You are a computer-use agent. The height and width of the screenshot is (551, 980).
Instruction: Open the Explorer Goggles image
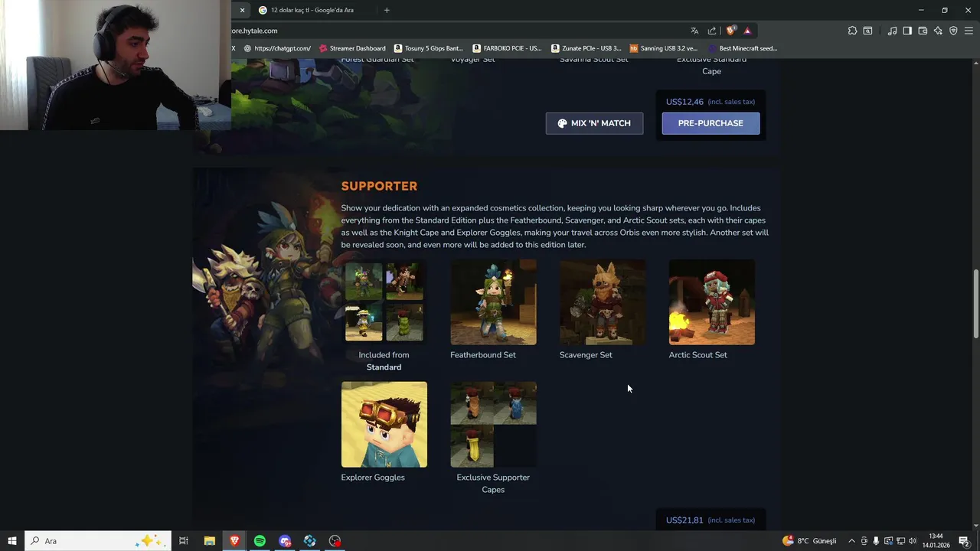pos(384,425)
